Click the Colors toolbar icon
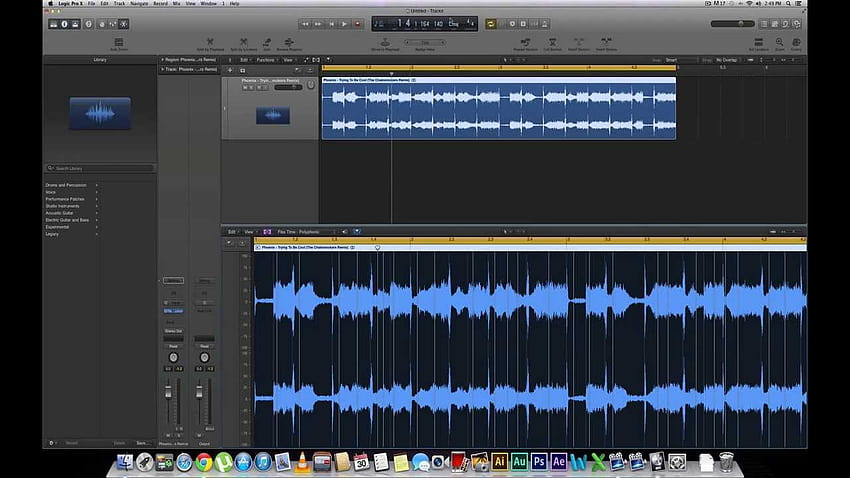The width and height of the screenshot is (850, 478). pyautogui.click(x=796, y=44)
